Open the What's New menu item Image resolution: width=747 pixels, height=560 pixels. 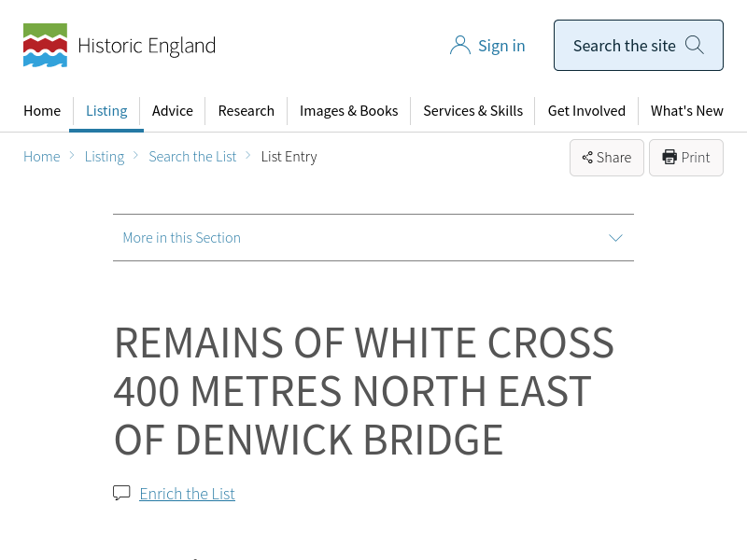pos(686,111)
